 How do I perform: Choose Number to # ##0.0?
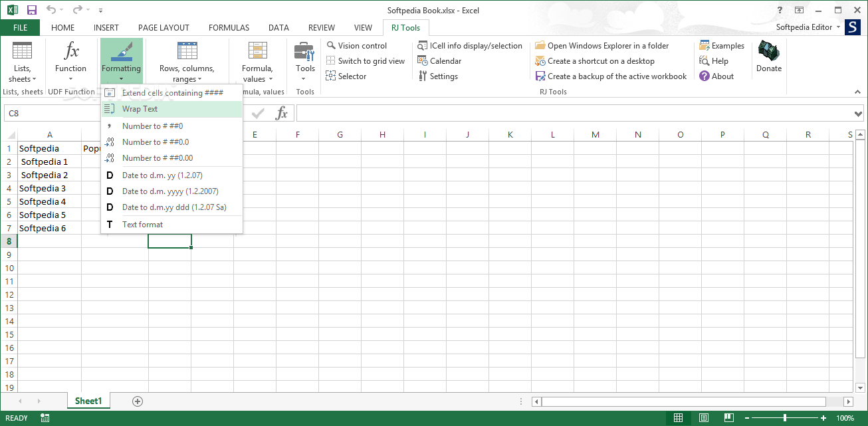point(171,142)
